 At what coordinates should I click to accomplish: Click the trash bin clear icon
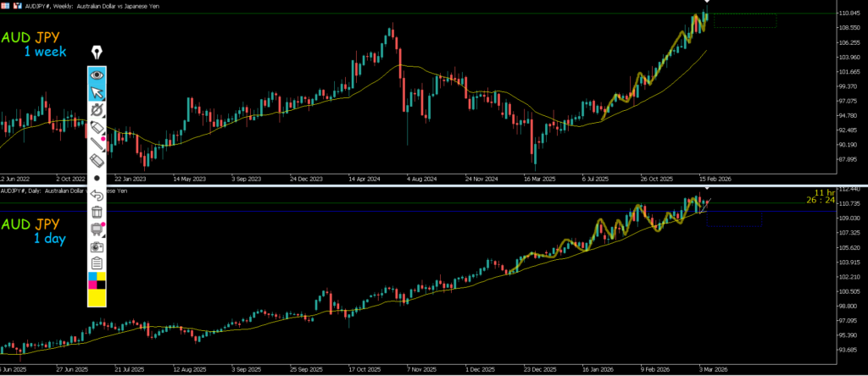(x=97, y=212)
